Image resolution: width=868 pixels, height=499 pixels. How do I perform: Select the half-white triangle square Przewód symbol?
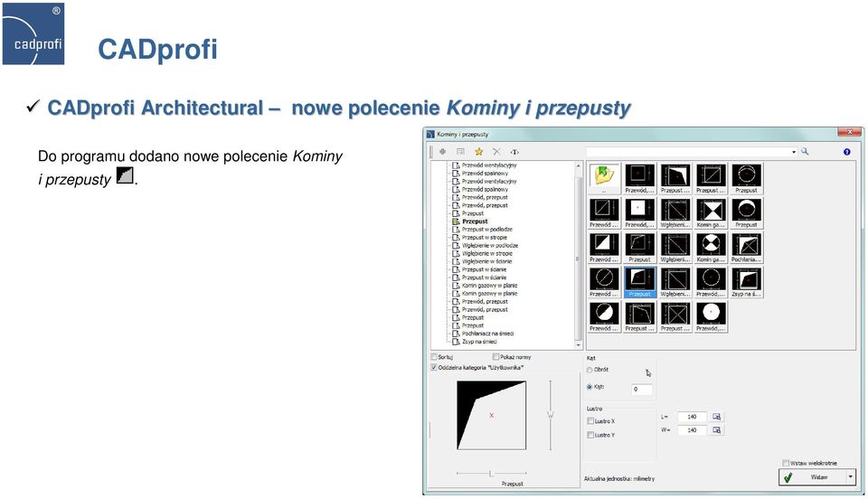coord(604,248)
